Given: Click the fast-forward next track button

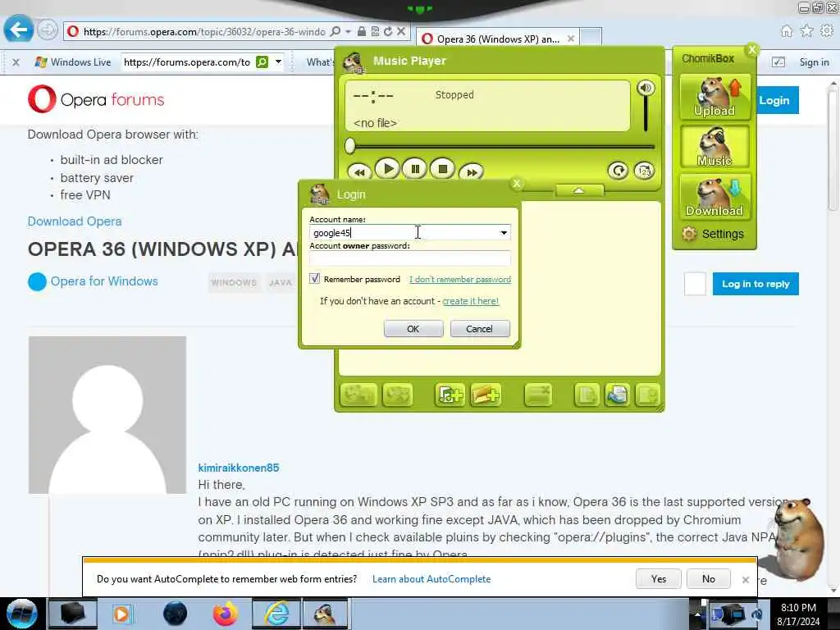Looking at the screenshot, I should pyautogui.click(x=472, y=172).
